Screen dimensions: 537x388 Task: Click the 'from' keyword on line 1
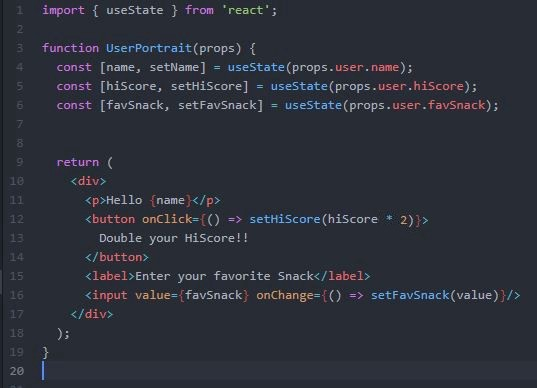pos(199,10)
